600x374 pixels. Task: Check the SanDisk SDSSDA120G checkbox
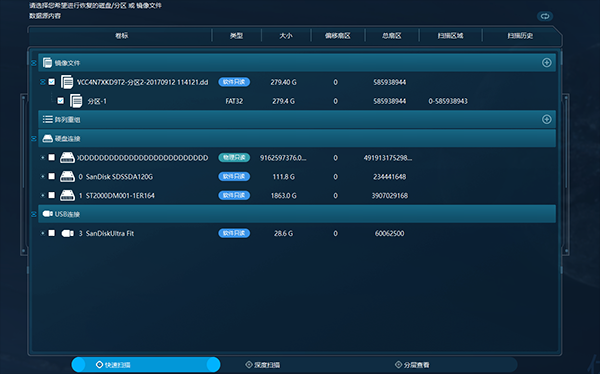(52, 176)
